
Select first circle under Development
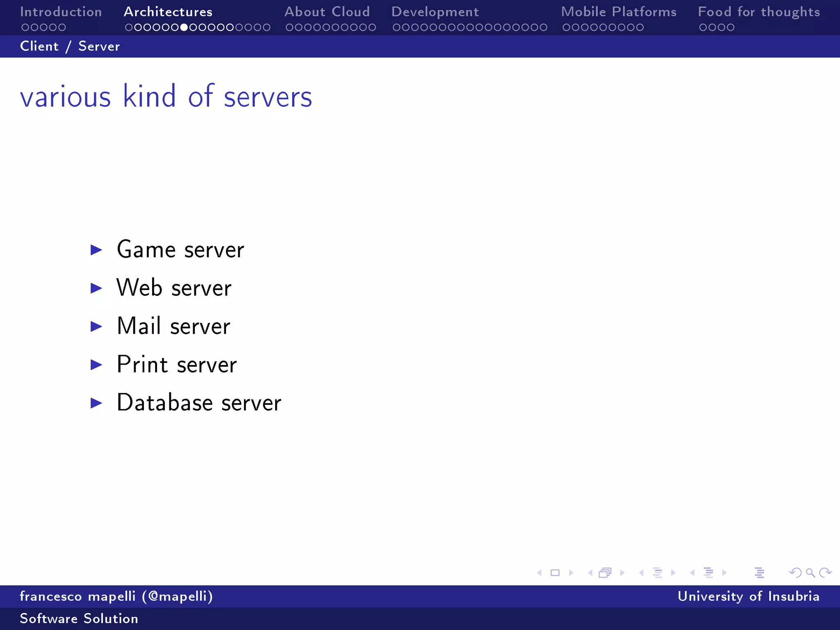coord(397,27)
